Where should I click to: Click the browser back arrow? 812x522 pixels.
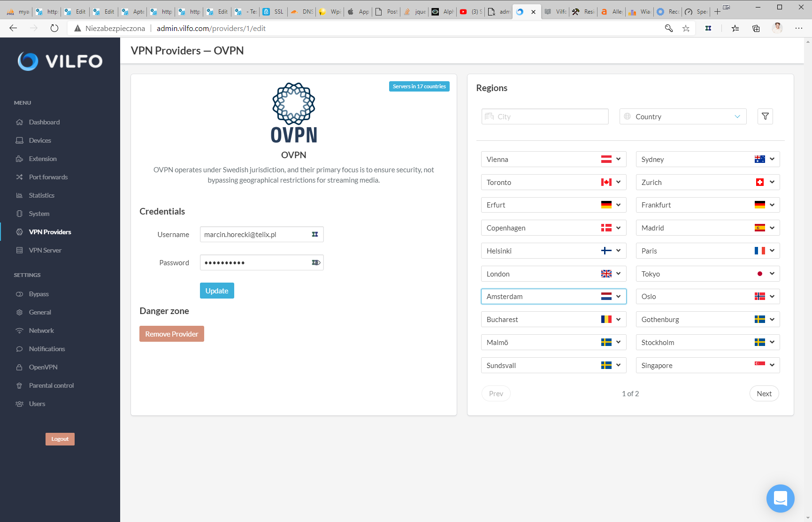pos(13,28)
